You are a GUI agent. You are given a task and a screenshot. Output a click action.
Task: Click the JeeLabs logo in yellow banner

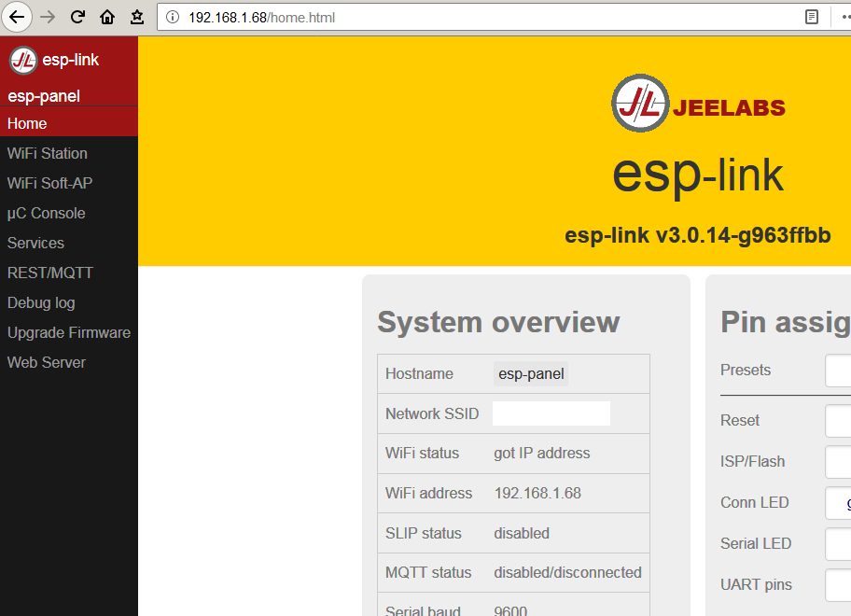point(698,103)
